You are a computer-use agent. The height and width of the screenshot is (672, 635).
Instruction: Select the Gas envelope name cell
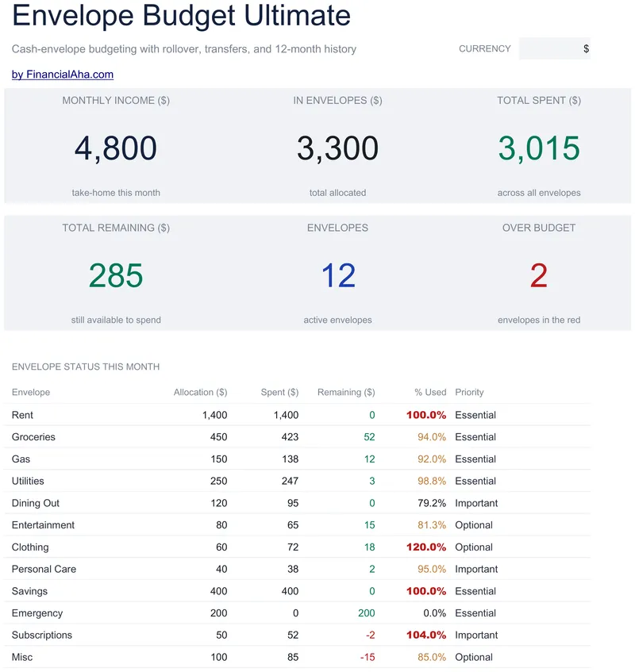click(21, 459)
